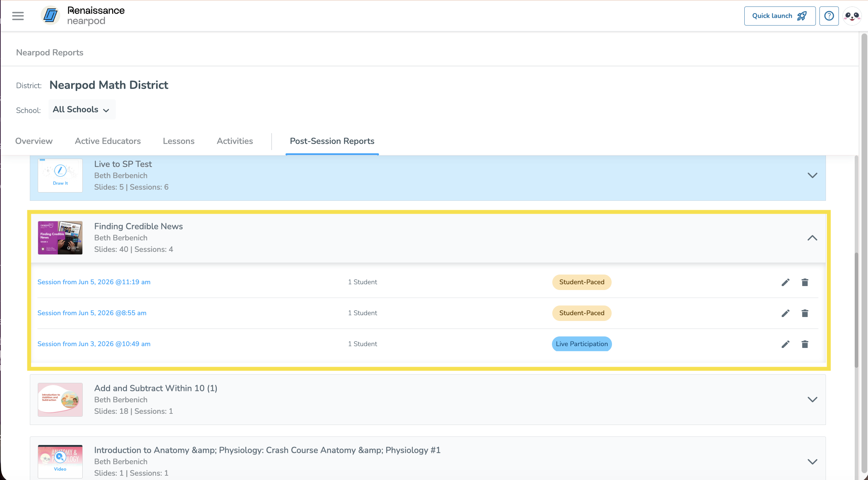Click the Nearpod Math District name
Image resolution: width=868 pixels, height=480 pixels.
(x=109, y=85)
